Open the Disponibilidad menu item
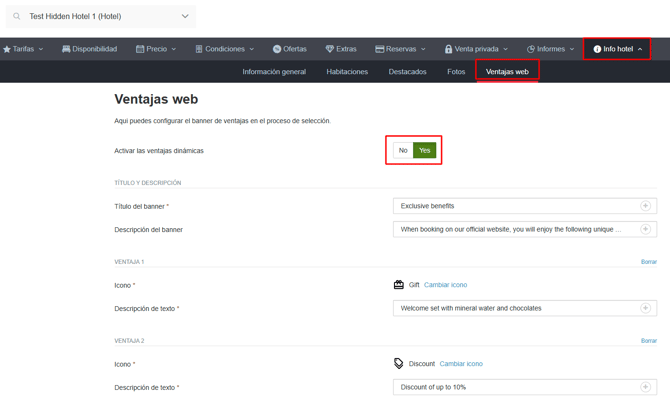This screenshot has height=407, width=670. 89,49
